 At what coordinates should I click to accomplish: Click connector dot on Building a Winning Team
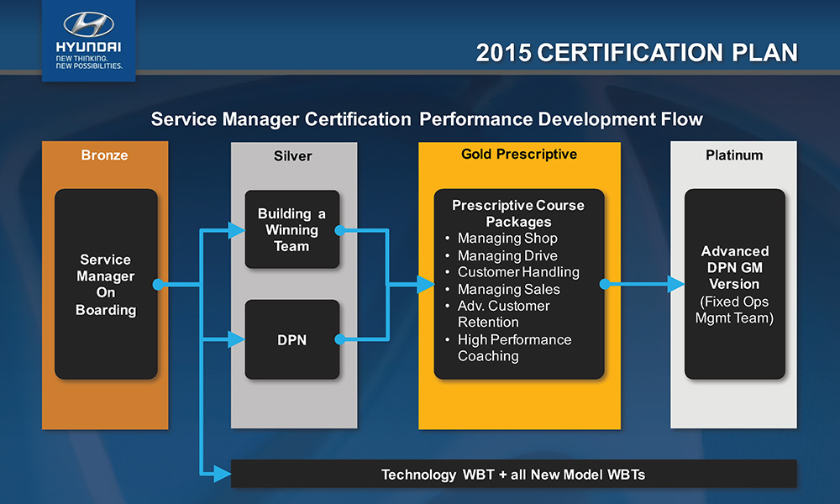(x=339, y=230)
